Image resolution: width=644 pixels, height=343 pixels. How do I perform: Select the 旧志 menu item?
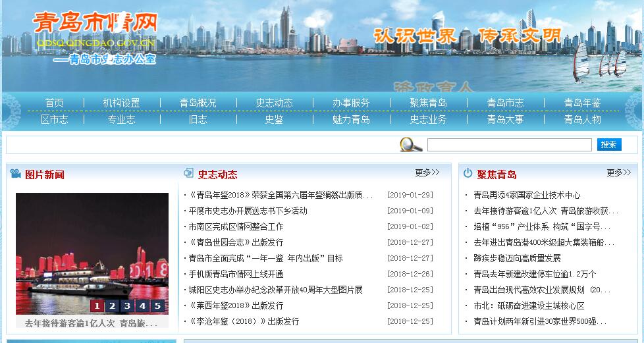[198, 120]
